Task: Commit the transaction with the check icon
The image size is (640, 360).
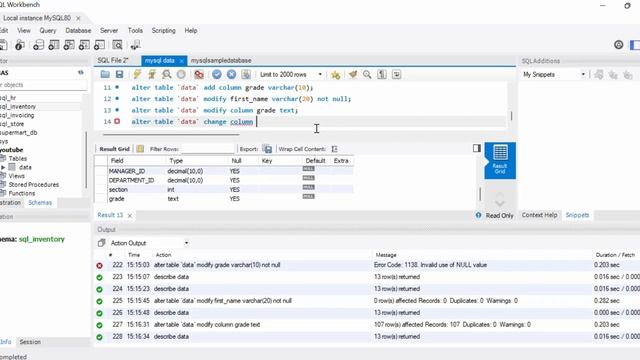Action: point(217,74)
